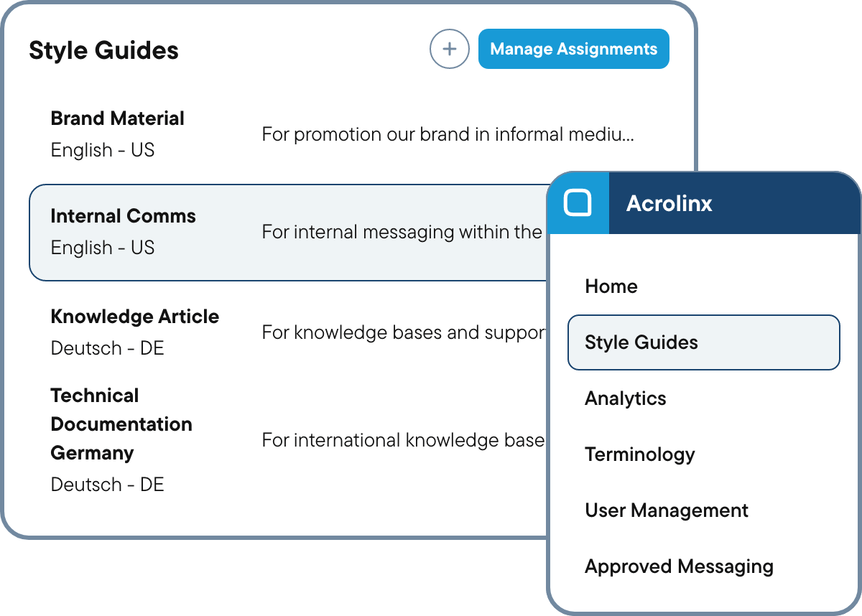Click description 'For international knowledge base'
Viewport: 862px width, 616px height.
403,439
